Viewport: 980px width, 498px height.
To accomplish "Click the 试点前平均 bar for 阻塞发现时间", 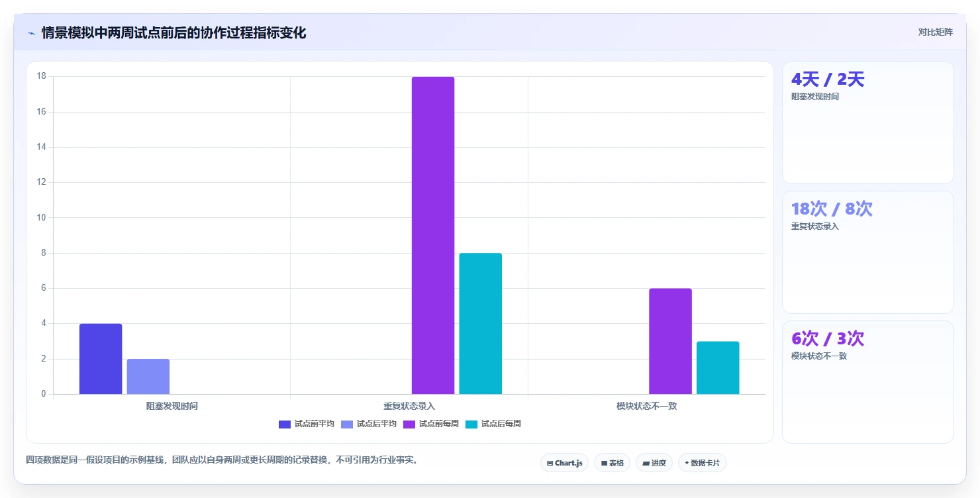I will coord(101,359).
